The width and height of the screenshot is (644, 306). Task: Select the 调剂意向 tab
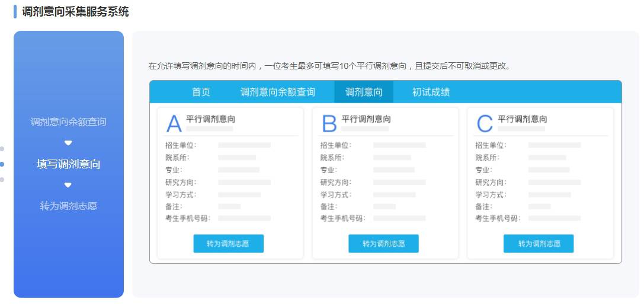364,92
